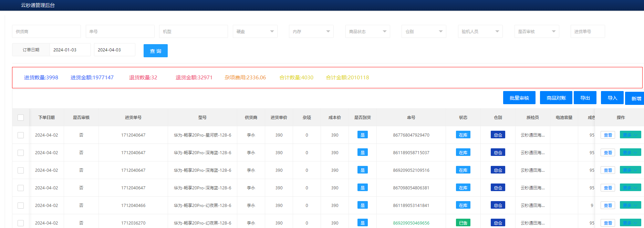Click 退货金额:32971 summary text
This screenshot has width=644, height=228.
coord(194,78)
